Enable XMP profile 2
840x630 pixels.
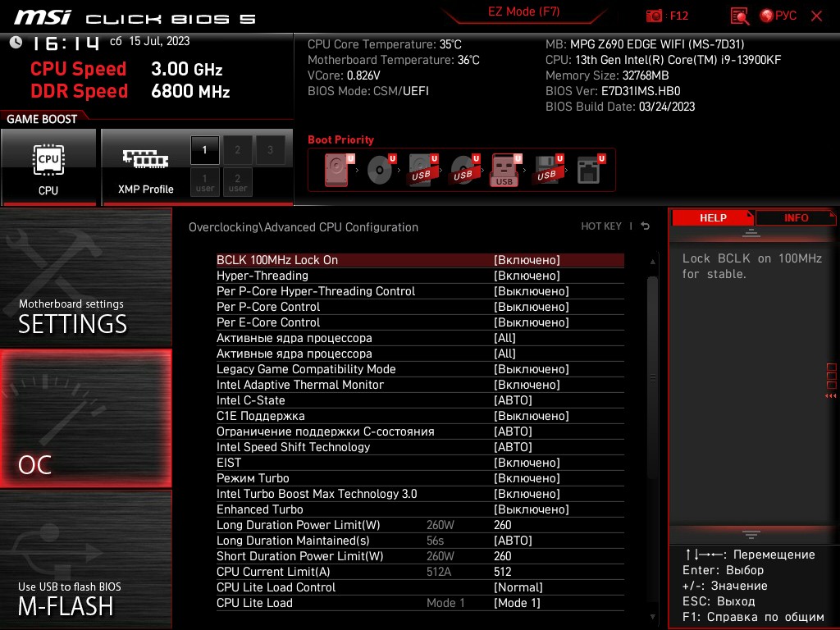click(x=237, y=150)
